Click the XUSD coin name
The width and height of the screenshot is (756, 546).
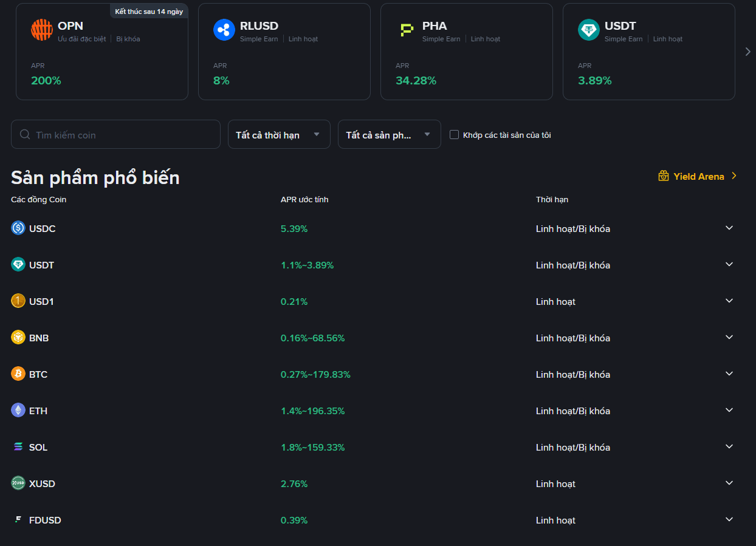(x=43, y=483)
